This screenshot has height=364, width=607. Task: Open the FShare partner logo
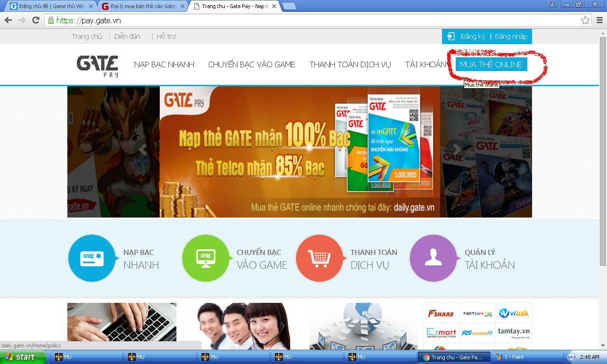click(x=441, y=313)
